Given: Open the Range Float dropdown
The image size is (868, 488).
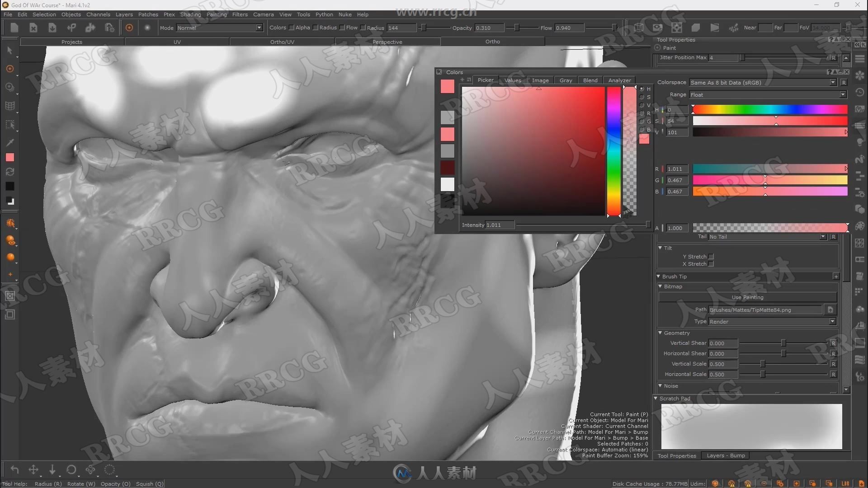Looking at the screenshot, I should [843, 95].
